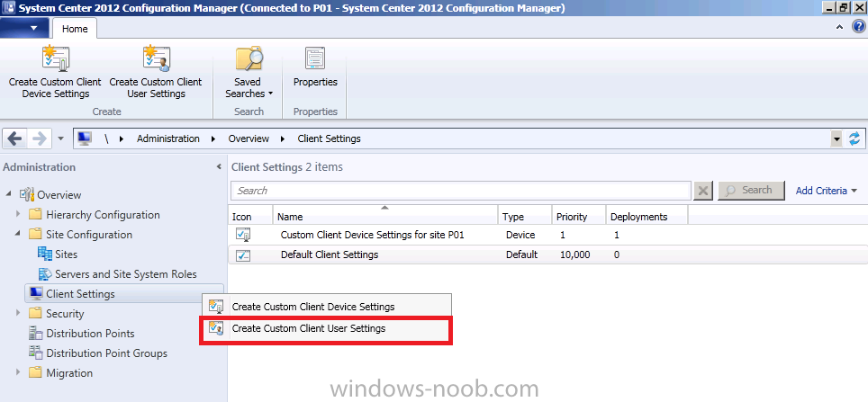The image size is (868, 402).
Task: Open Saved Searches ribbon button
Action: click(x=249, y=74)
